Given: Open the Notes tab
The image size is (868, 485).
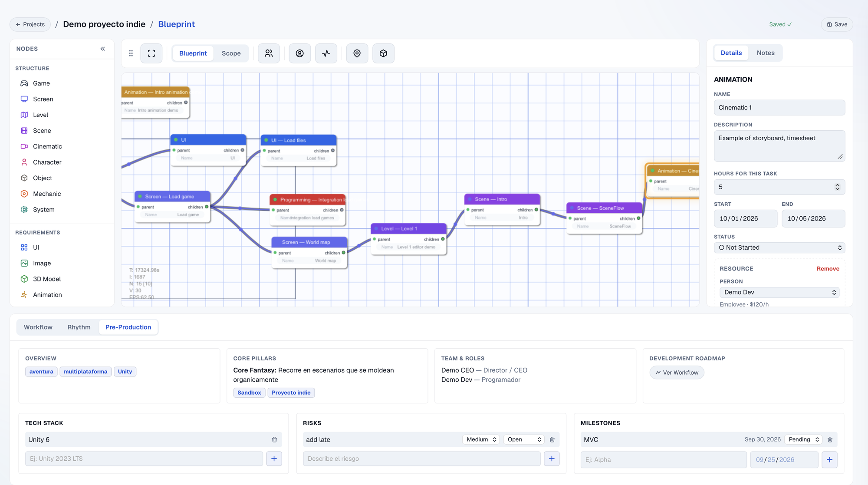Looking at the screenshot, I should [x=765, y=53].
